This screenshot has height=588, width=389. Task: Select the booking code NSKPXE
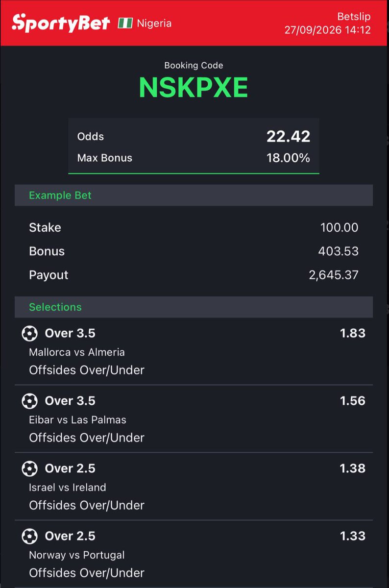pos(194,88)
